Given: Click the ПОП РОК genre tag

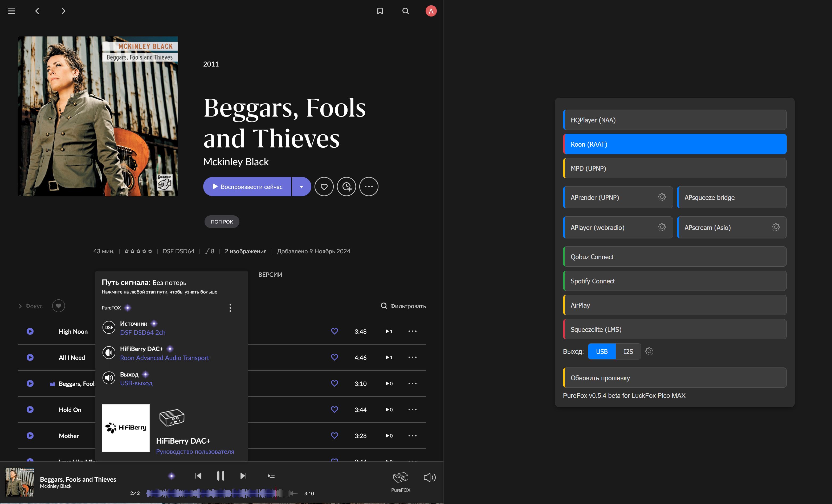Looking at the screenshot, I should [222, 222].
